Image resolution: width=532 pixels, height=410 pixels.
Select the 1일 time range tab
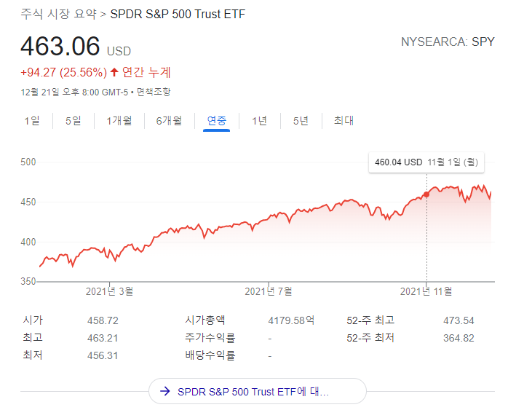[x=32, y=121]
